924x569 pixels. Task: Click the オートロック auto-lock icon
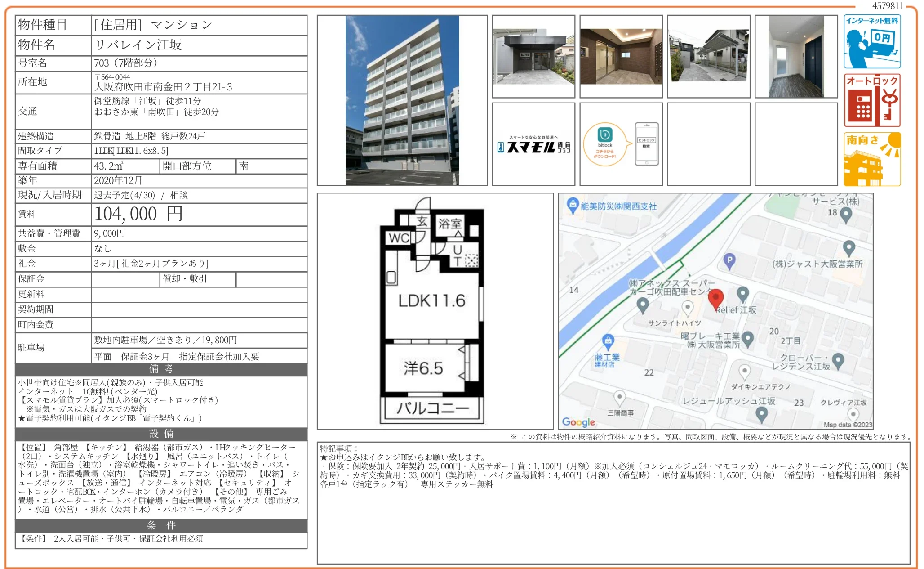pos(871,100)
